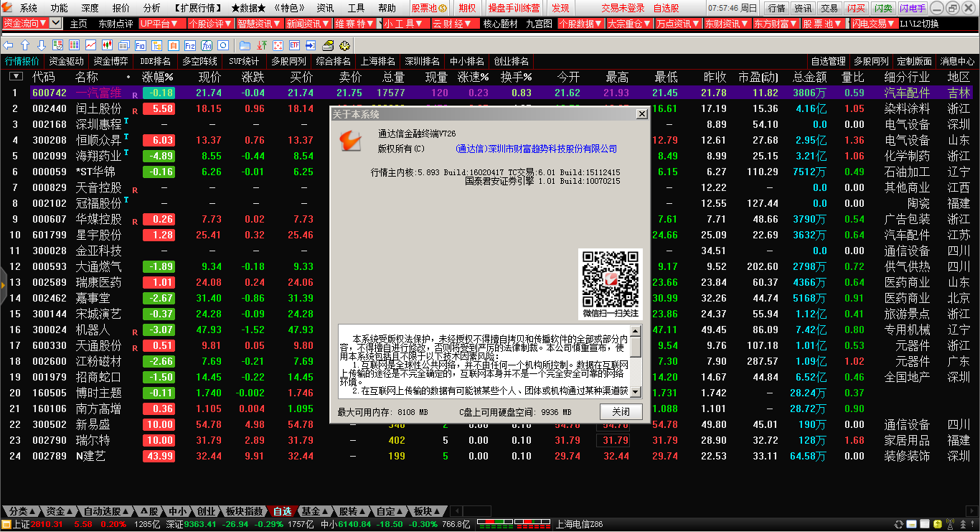Click the QR code in About dialog
Screen dimensions: 980x532
[610, 279]
